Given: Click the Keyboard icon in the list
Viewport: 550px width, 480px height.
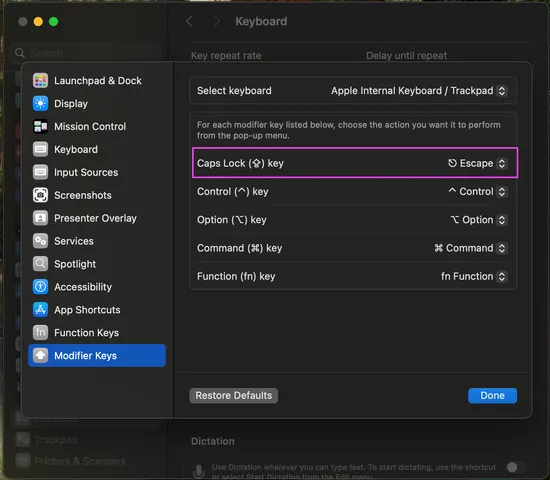Looking at the screenshot, I should [x=40, y=149].
